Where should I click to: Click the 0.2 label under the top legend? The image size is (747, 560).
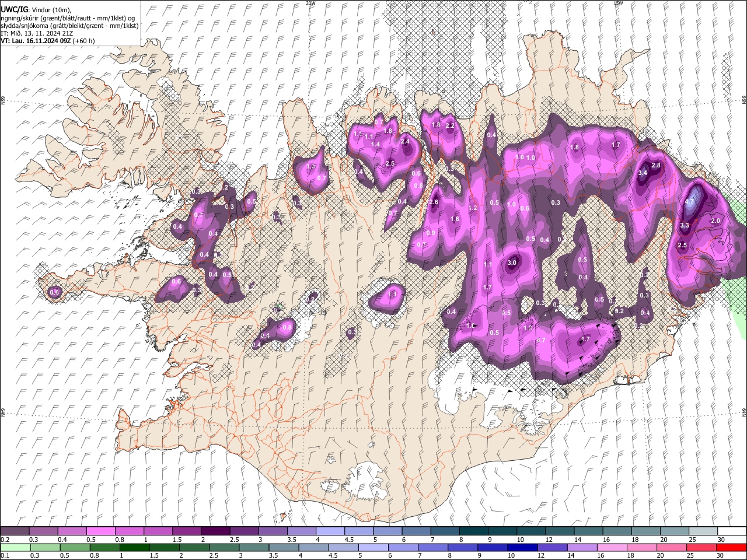click(x=5, y=540)
